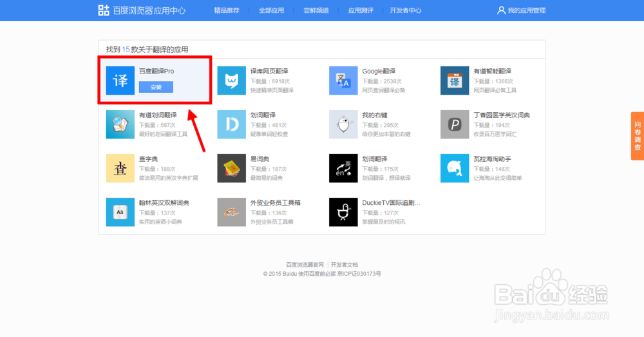Image resolution: width=644 pixels, height=337 pixels.
Task: Switch to 全部应用 tab
Action: click(x=271, y=10)
